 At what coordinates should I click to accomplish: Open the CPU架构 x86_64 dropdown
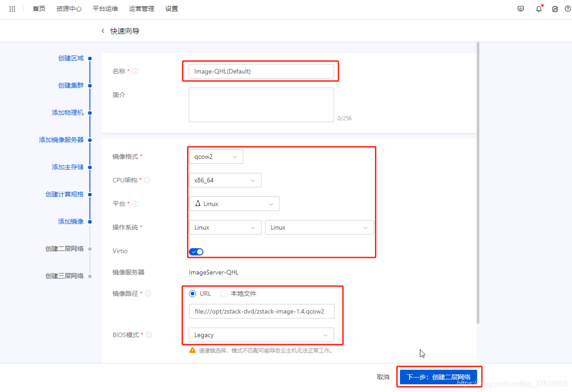click(225, 180)
